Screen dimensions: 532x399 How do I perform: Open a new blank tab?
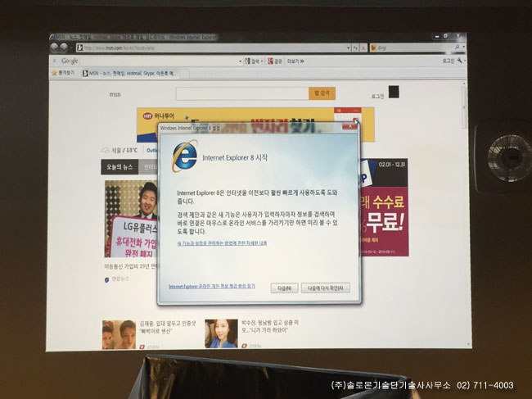click(183, 74)
